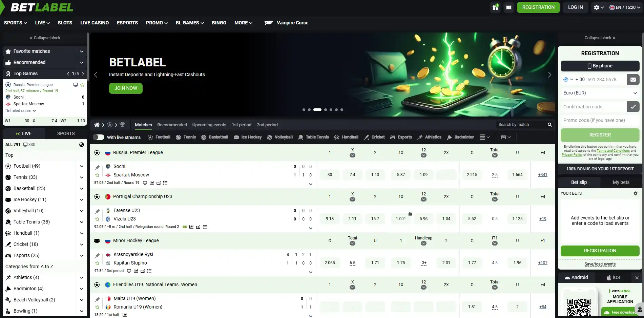Open the gift bonus icon in header
This screenshot has height=318, width=644.
point(495,7)
